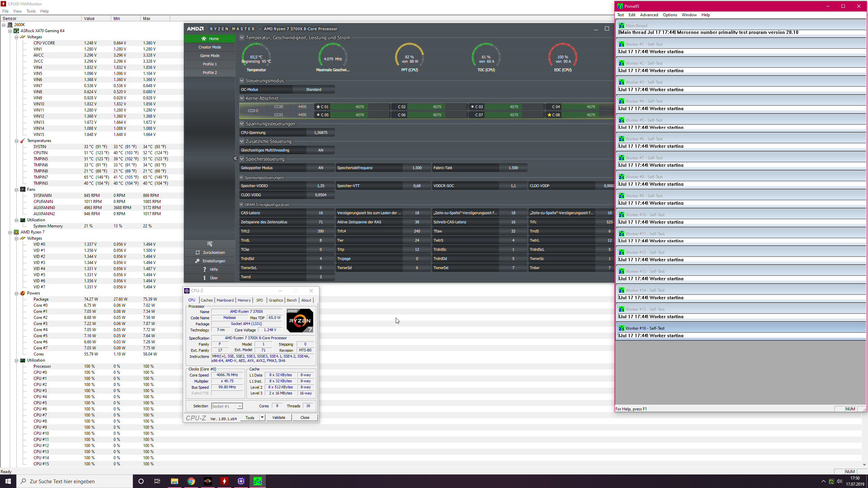The height and width of the screenshot is (488, 868).
Task: Click the Cortana circle icon on taskbar
Action: point(141,481)
